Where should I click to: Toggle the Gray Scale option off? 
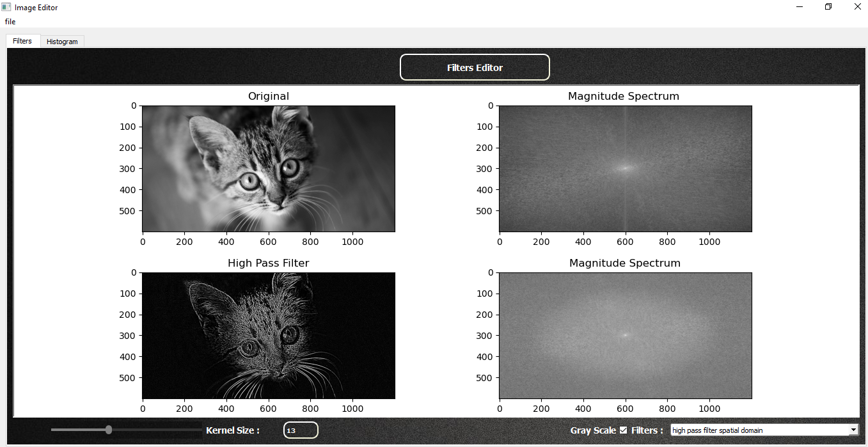tap(622, 430)
